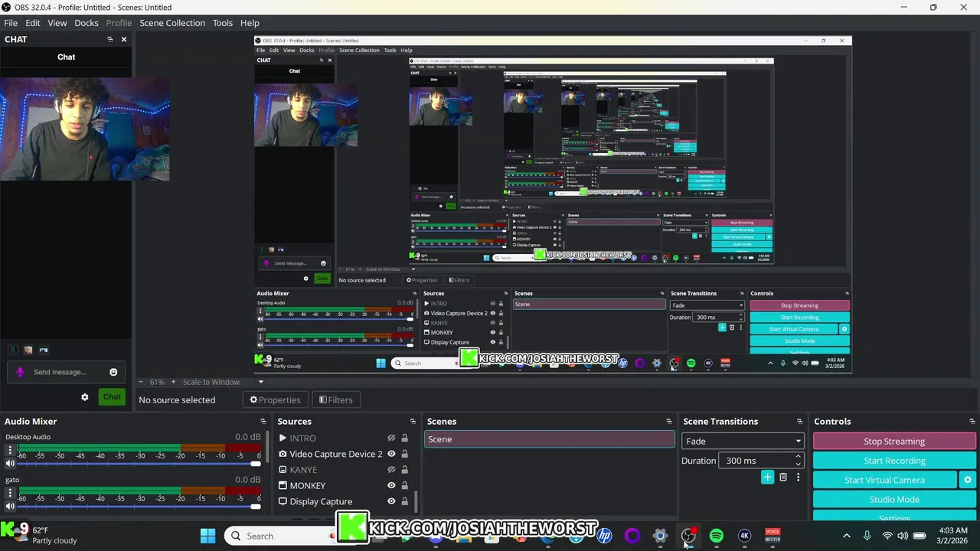Select the Scene entry in Scenes list
This screenshot has height=551, width=980.
[549, 439]
